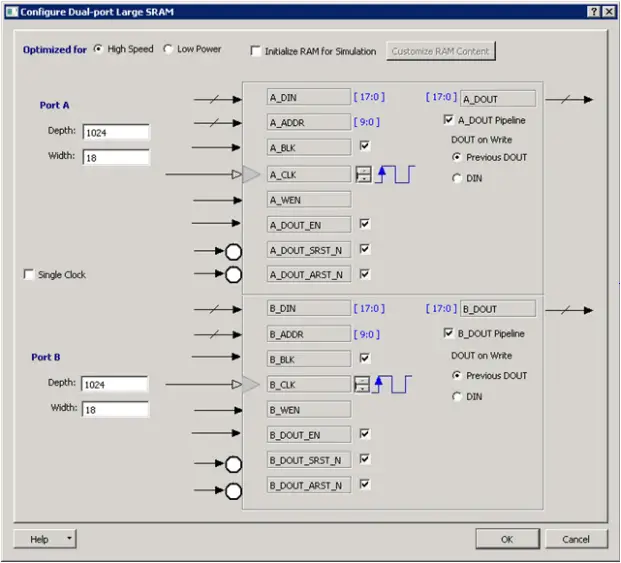Edit the B_DIN port name field
621x563 pixels.
coord(309,308)
